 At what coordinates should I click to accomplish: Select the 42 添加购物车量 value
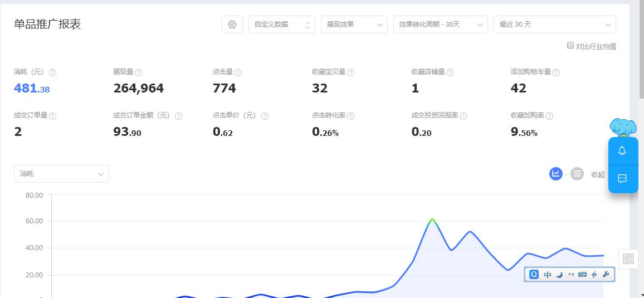tap(518, 88)
